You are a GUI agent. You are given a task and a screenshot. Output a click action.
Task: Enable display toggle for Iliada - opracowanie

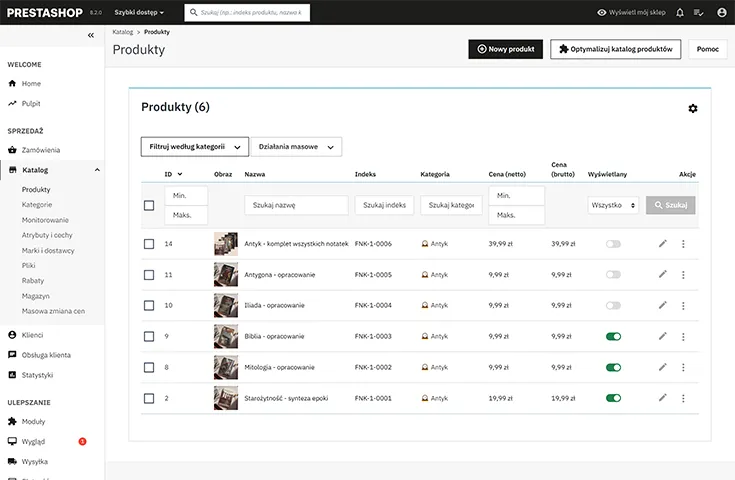[613, 306]
